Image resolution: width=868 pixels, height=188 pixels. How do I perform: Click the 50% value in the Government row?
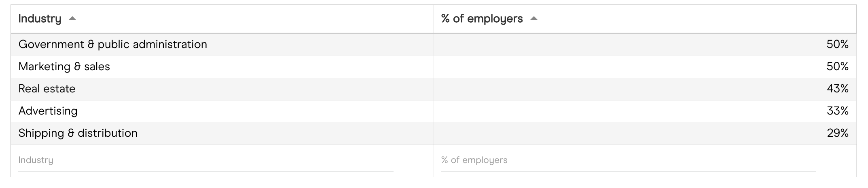tap(837, 44)
